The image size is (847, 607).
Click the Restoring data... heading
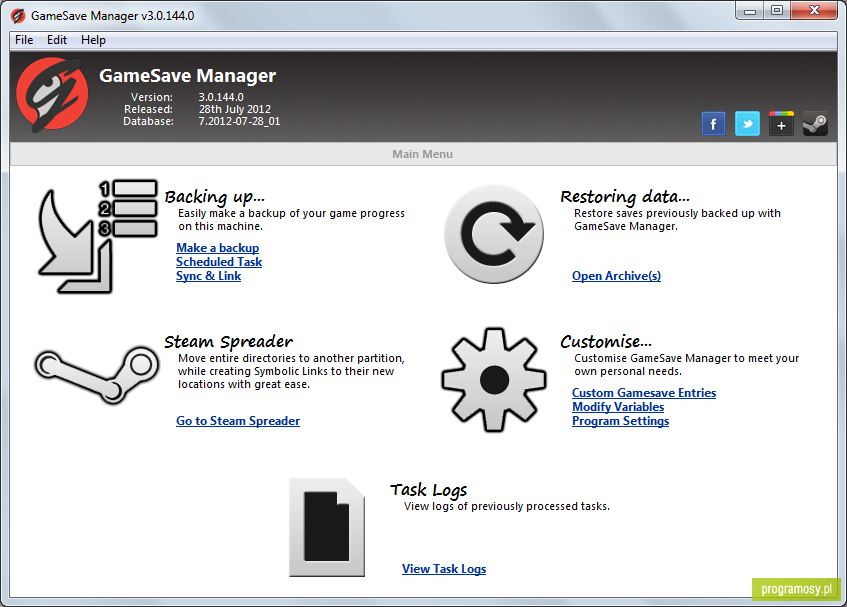(x=625, y=197)
